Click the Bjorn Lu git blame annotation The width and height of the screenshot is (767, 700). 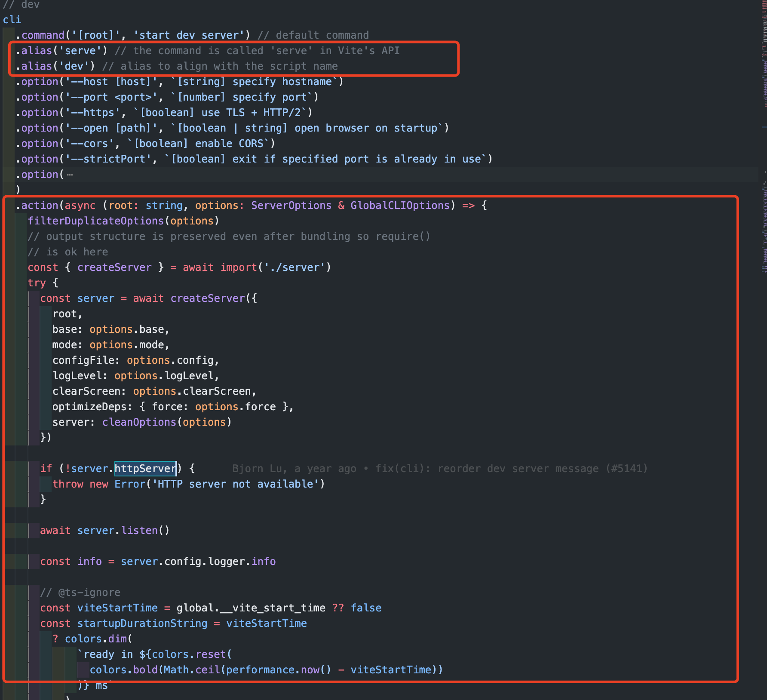point(440,469)
